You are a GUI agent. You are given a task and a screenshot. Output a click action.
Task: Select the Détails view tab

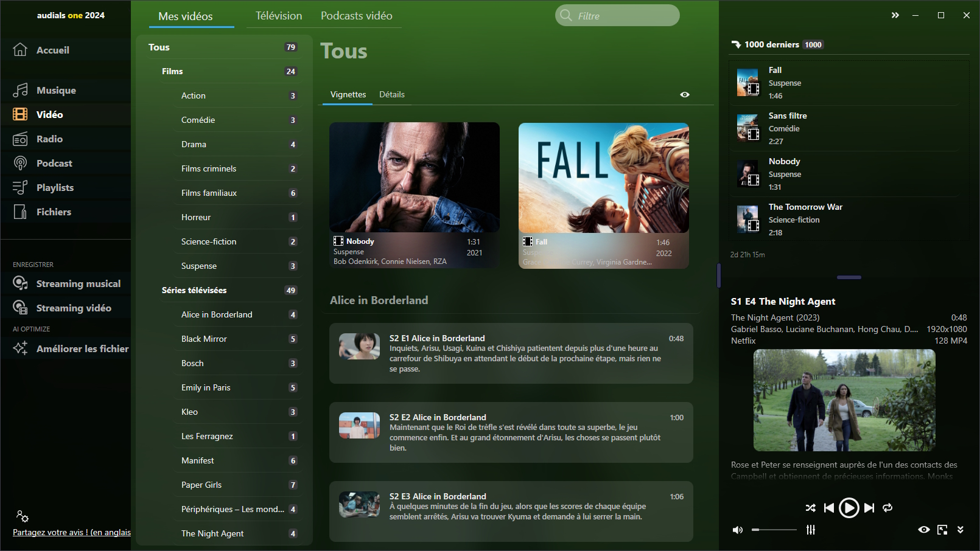click(x=392, y=94)
